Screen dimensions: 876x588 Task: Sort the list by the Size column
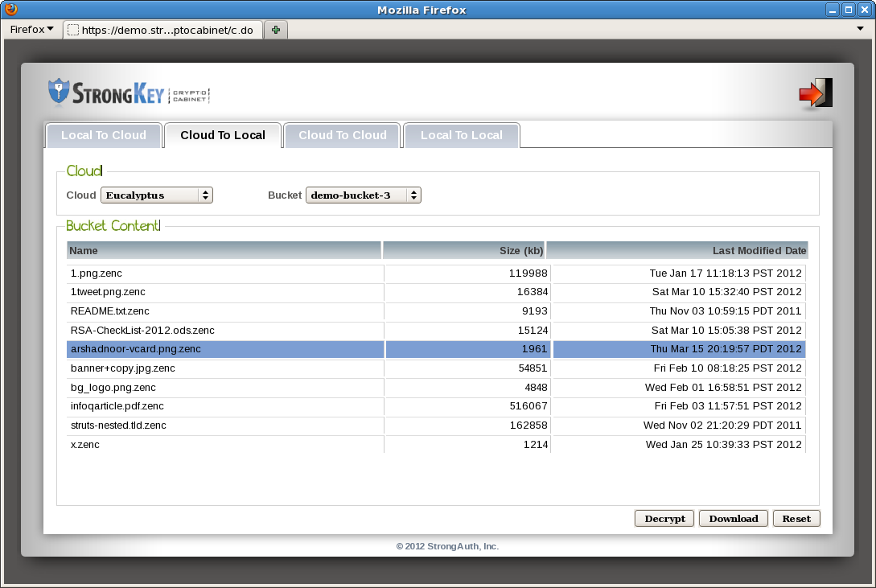(x=467, y=250)
